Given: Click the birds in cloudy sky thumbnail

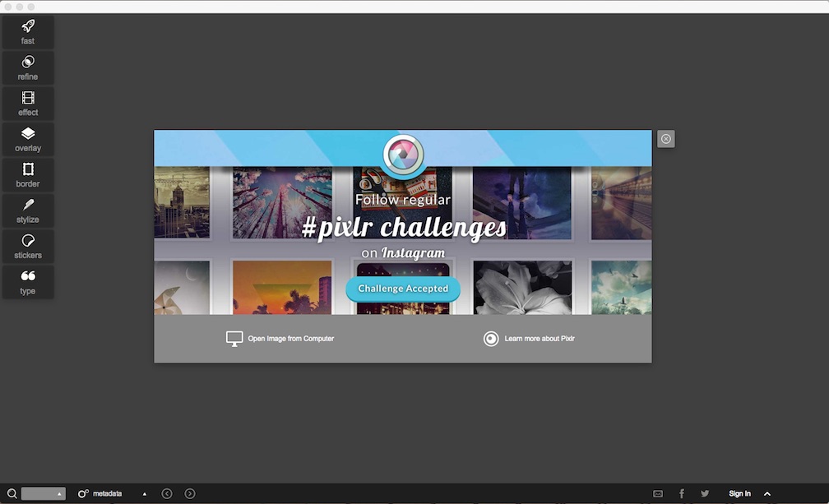Looking at the screenshot, I should (x=621, y=288).
